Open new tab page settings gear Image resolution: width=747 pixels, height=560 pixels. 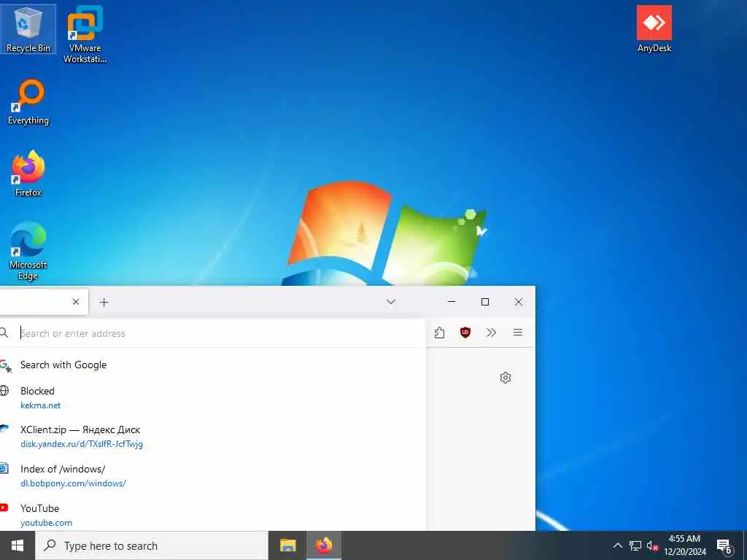click(x=506, y=378)
